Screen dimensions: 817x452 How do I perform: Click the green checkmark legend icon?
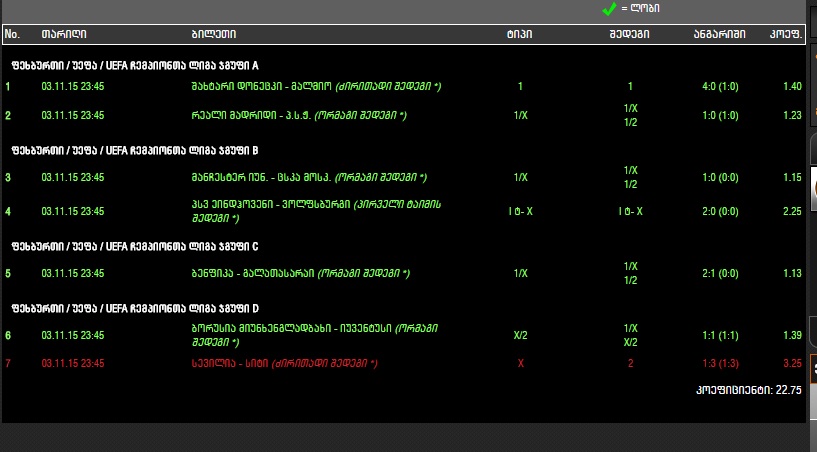click(x=609, y=9)
